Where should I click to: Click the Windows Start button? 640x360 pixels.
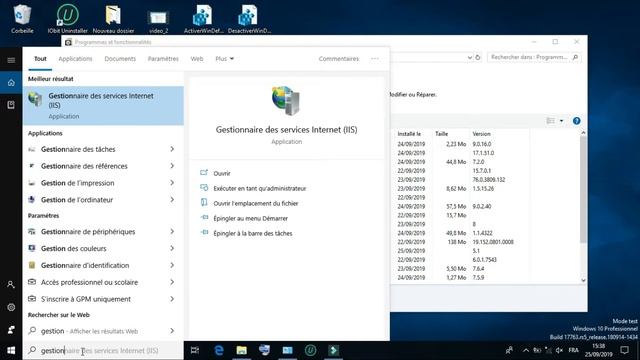pyautogui.click(x=11, y=350)
